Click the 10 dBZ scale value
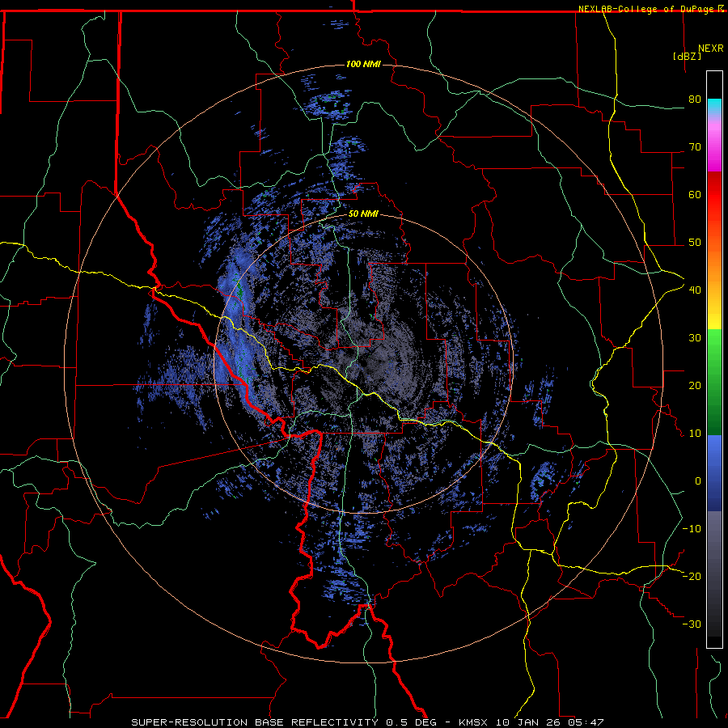Screen dimensions: 728x728 pyautogui.click(x=695, y=434)
